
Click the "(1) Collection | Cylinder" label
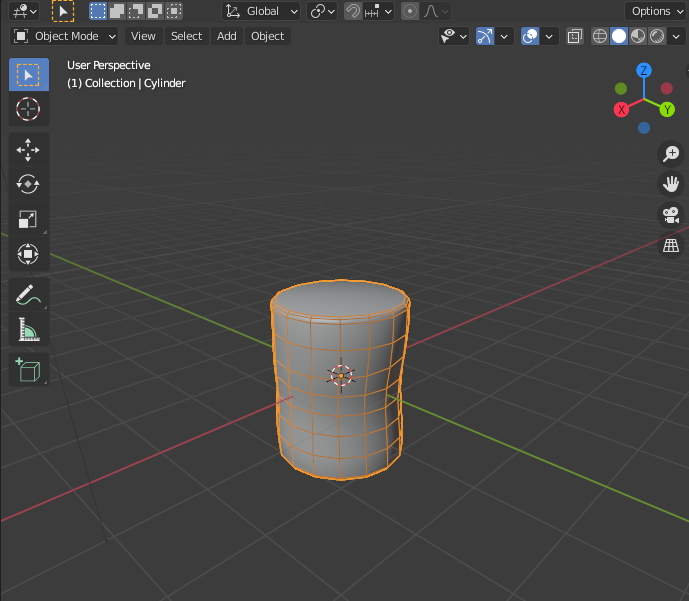click(126, 83)
